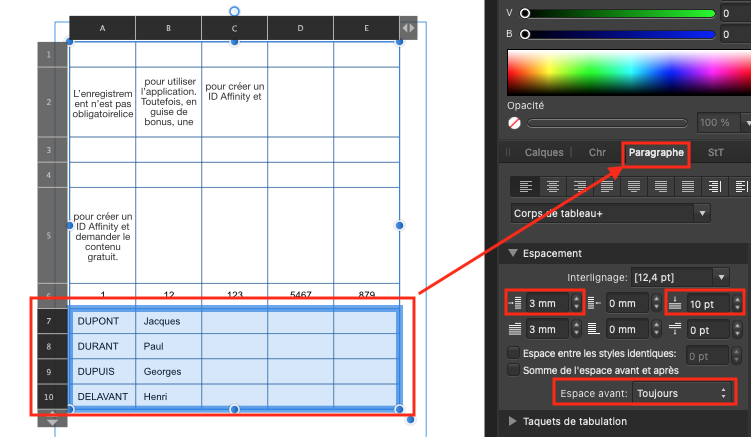751x437 pixels.
Task: Click the space before field showing 10 pt
Action: 708,304
